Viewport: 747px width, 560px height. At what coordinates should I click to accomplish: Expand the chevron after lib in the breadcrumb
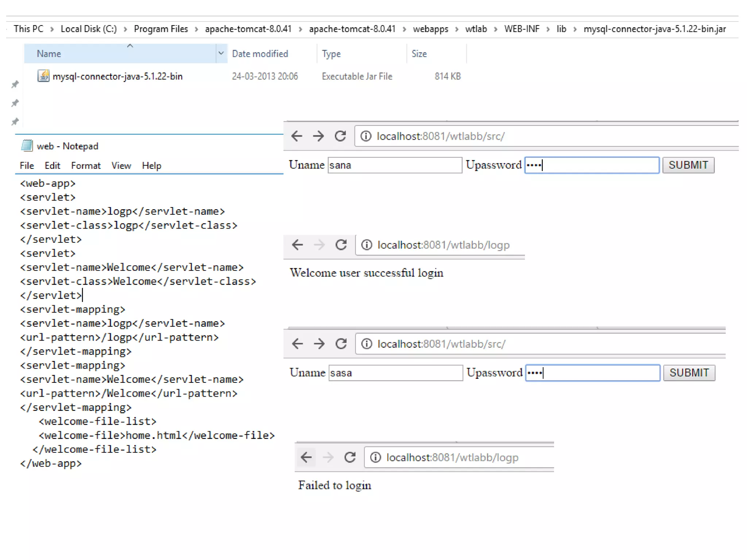point(575,29)
